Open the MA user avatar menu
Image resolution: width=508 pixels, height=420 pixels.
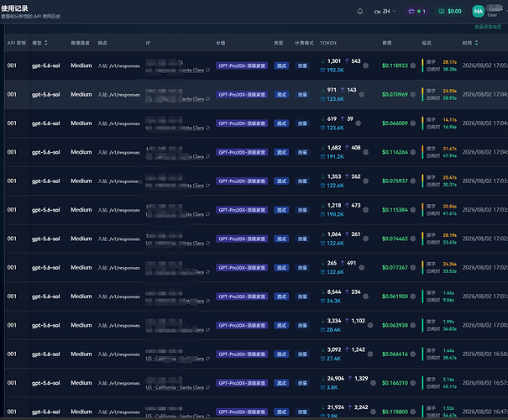click(479, 12)
